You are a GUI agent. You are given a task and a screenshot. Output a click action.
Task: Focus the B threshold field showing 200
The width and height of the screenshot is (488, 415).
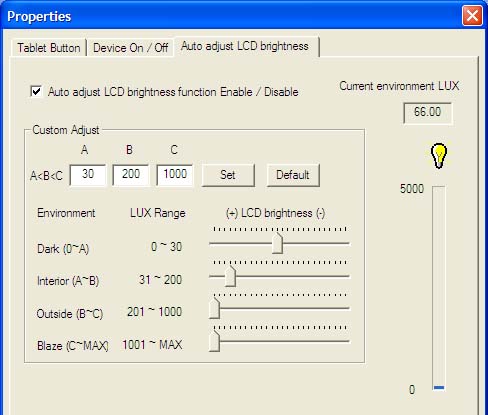[x=131, y=174]
